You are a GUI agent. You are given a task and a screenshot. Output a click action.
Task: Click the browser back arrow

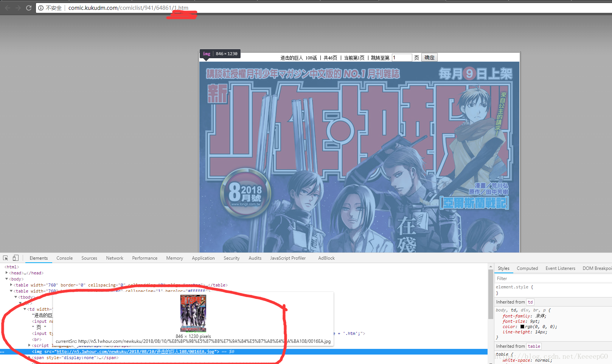pos(8,8)
